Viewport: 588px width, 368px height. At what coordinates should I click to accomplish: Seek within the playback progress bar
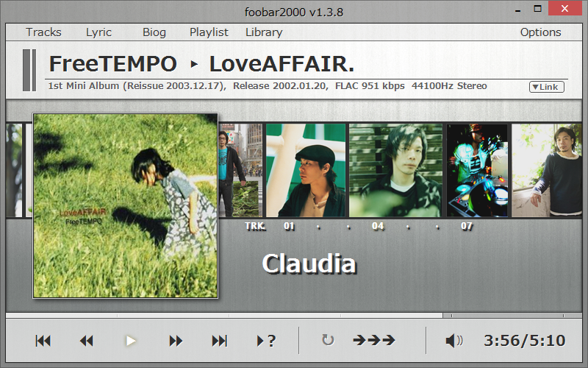pyautogui.click(x=294, y=316)
